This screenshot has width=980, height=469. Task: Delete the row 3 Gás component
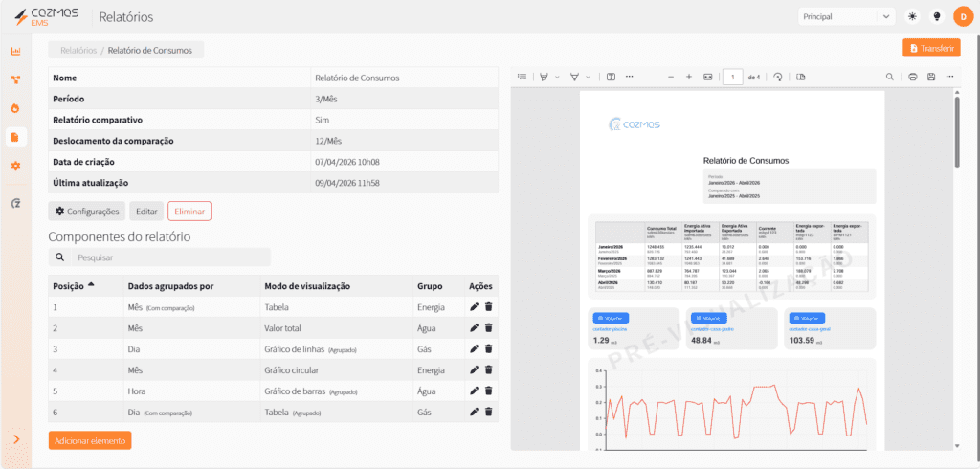coord(488,349)
